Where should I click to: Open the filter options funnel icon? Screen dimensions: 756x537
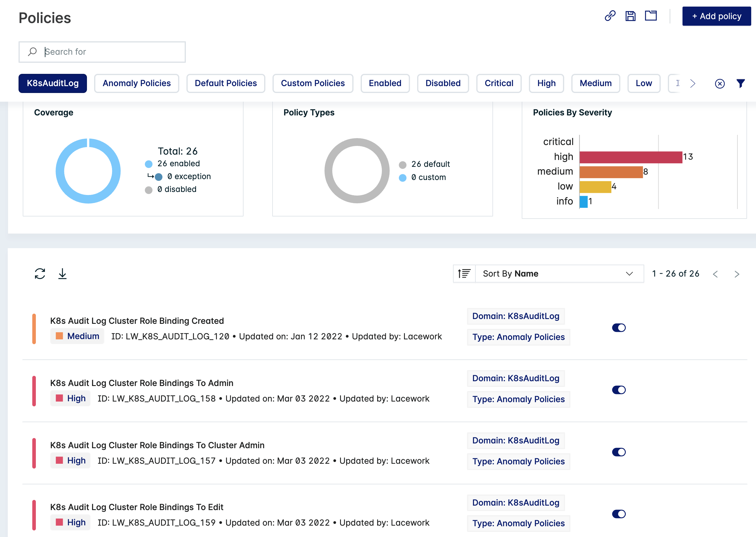tap(740, 83)
